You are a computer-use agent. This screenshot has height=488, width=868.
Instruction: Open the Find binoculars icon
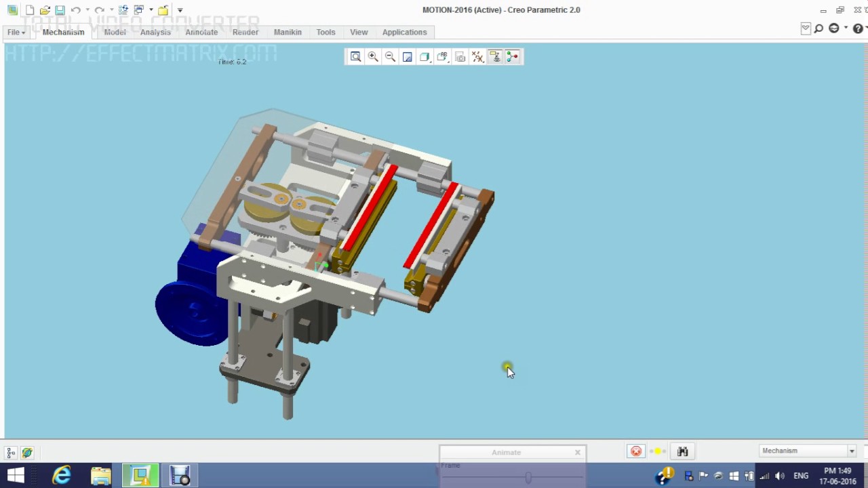[x=682, y=451]
